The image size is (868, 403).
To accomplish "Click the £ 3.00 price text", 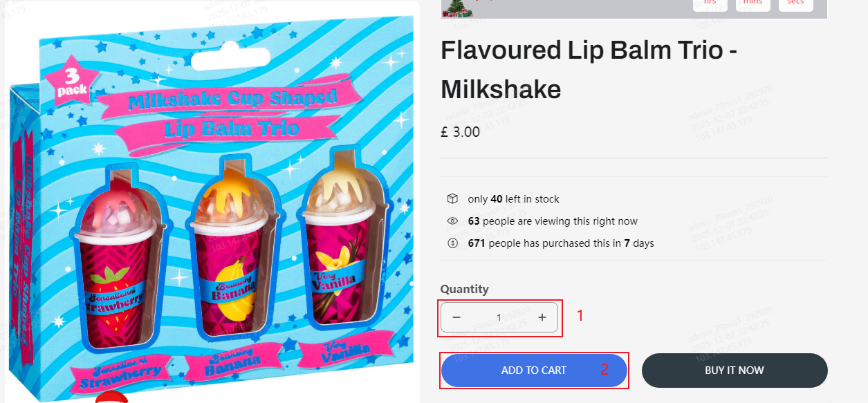I will (x=460, y=131).
